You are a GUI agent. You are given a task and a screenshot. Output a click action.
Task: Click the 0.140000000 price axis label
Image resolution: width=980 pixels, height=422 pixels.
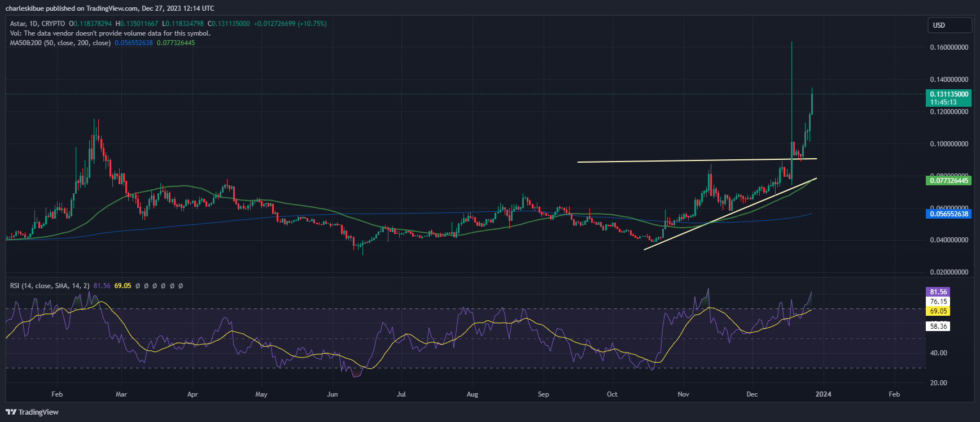(949, 80)
